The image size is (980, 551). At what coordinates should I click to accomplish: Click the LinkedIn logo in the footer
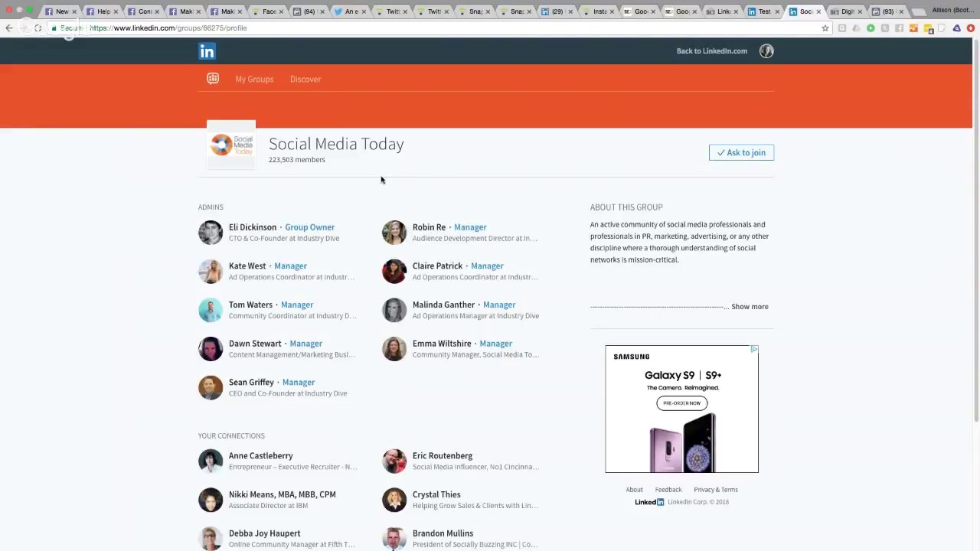(649, 502)
